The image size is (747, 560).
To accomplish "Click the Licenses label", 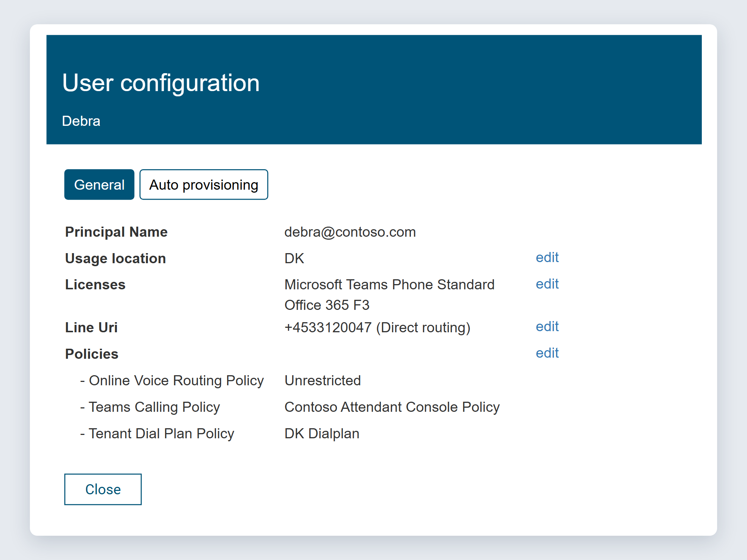I will pos(95,284).
